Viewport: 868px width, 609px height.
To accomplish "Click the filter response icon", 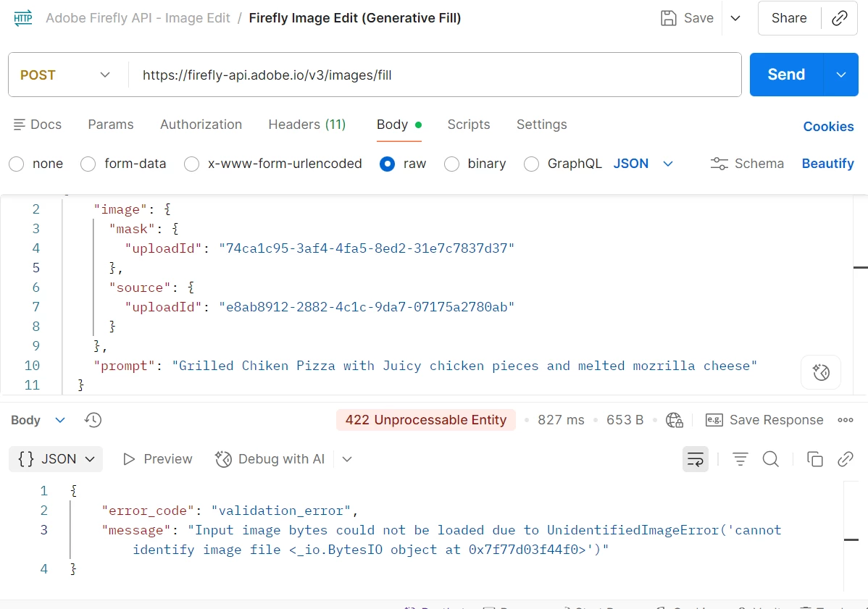I will pyautogui.click(x=740, y=459).
